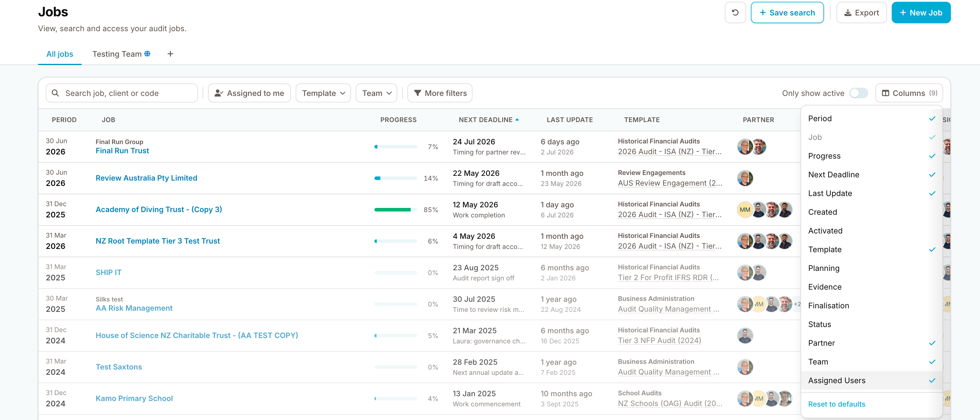Add a new tab with the plus icon
980x420 pixels.
[171, 54]
